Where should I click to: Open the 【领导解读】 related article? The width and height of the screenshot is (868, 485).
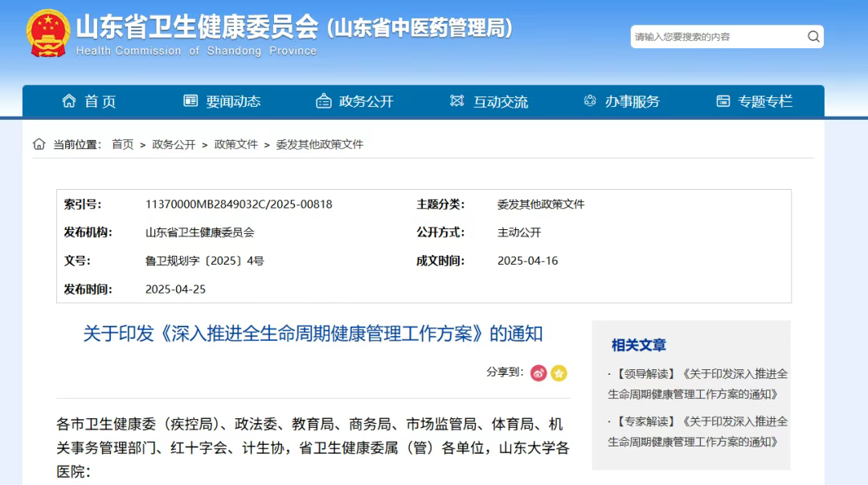point(698,384)
